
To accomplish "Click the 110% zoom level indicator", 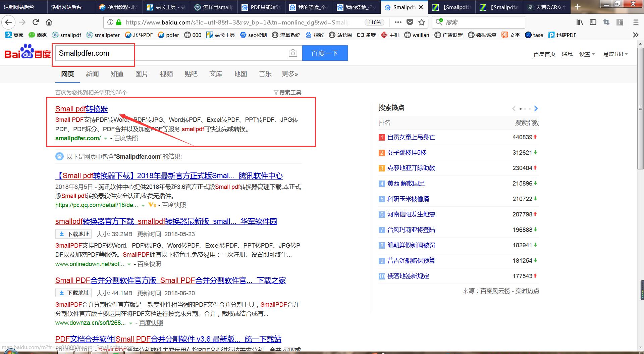I will pyautogui.click(x=374, y=22).
